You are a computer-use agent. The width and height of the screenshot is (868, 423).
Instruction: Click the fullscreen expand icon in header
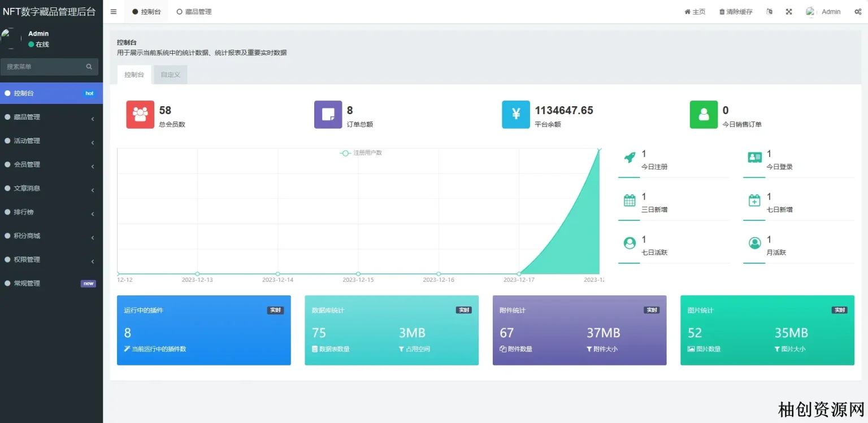[x=789, y=12]
